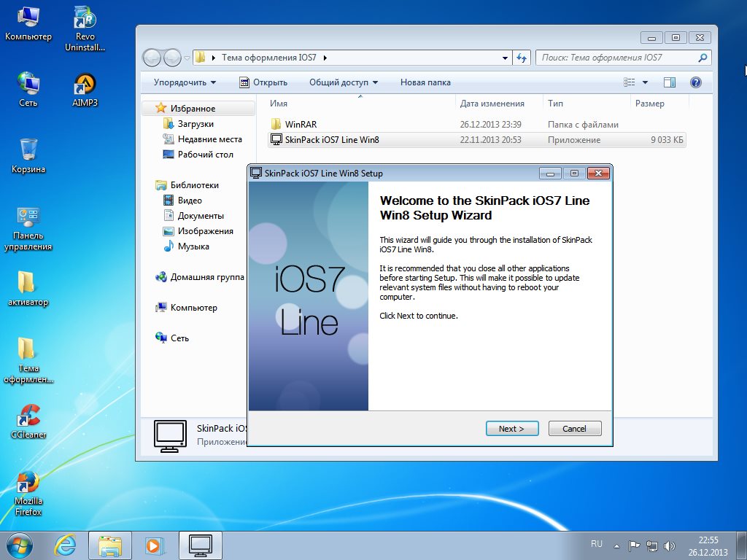Click the refresh button beside address bar
747x560 pixels.
click(522, 58)
